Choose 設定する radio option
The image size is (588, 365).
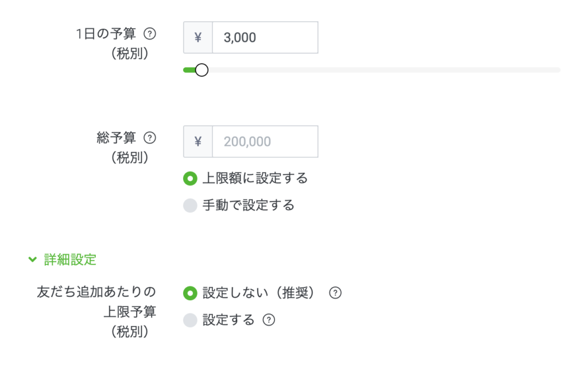[190, 320]
